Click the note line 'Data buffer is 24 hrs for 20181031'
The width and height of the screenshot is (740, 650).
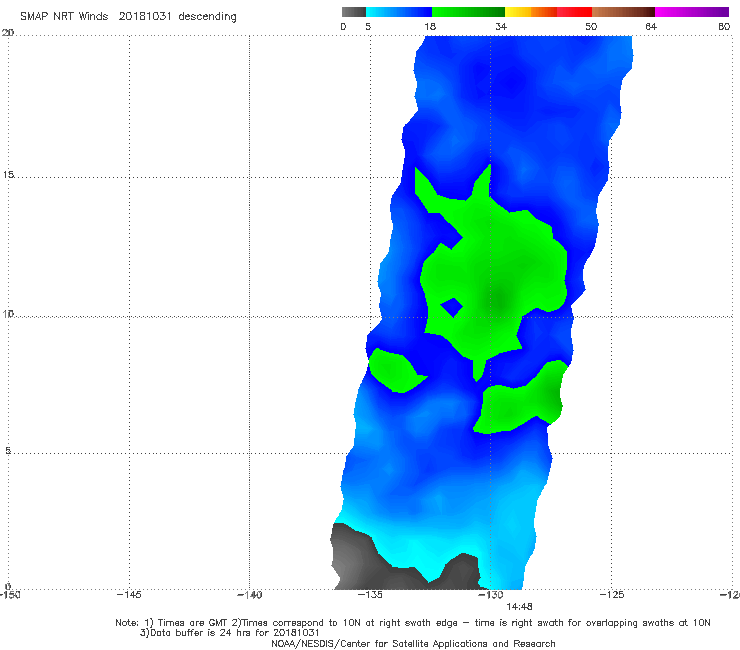tap(230, 633)
